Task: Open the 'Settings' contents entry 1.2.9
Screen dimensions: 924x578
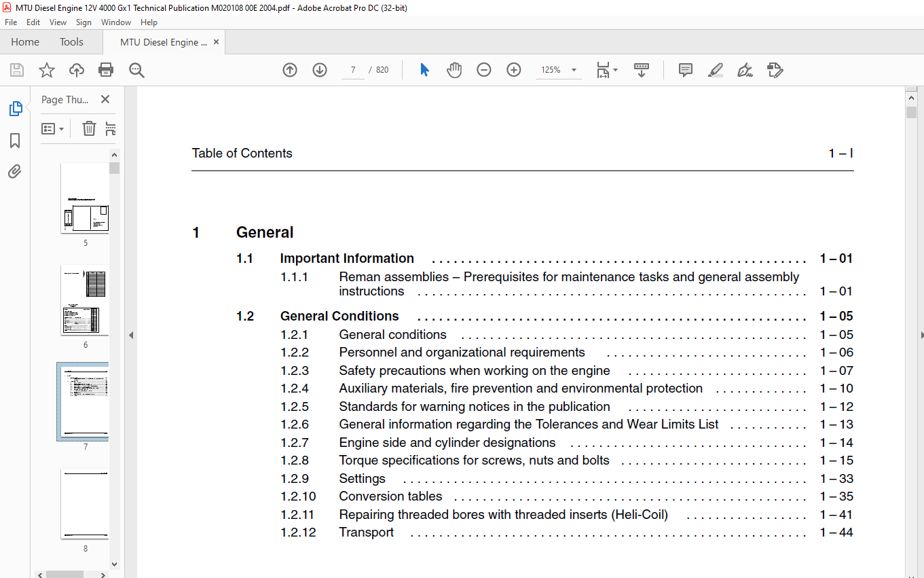Action: (363, 479)
